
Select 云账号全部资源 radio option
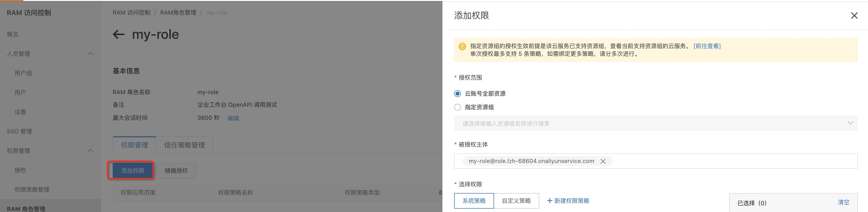pyautogui.click(x=457, y=94)
